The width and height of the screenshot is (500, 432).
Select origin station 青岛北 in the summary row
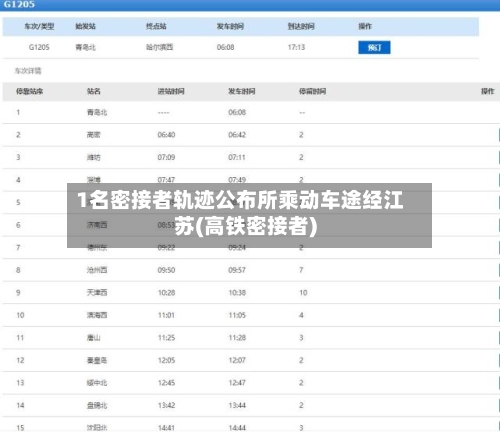point(85,47)
